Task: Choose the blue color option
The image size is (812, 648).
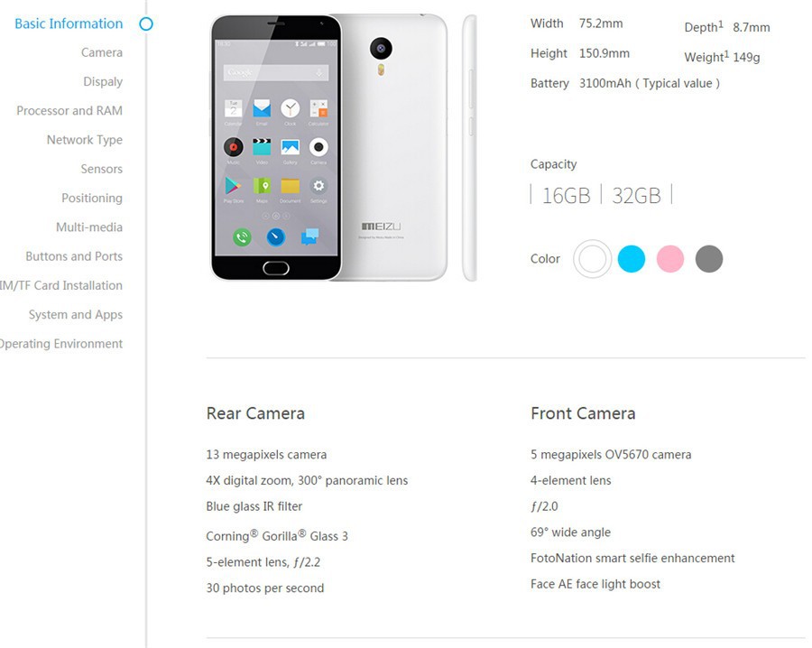Action: click(x=632, y=258)
